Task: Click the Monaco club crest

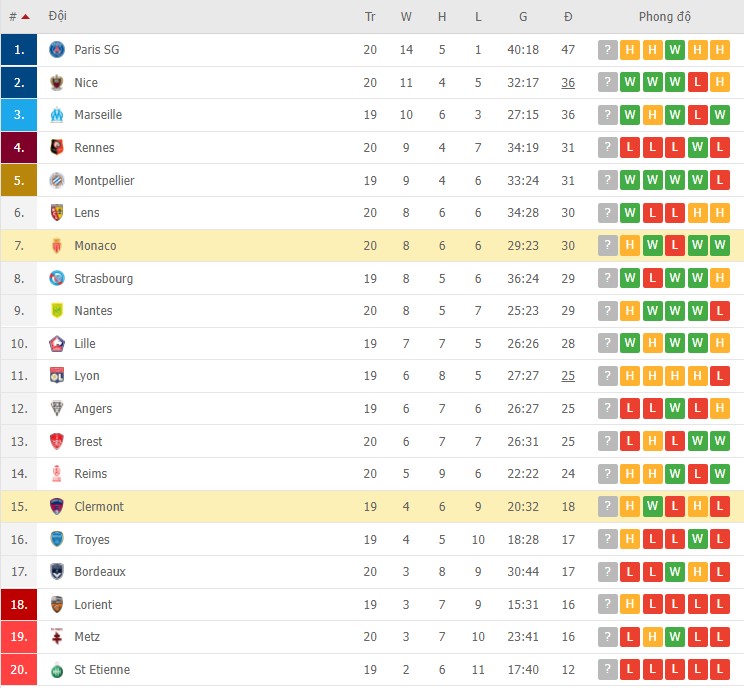Action: click(x=57, y=246)
